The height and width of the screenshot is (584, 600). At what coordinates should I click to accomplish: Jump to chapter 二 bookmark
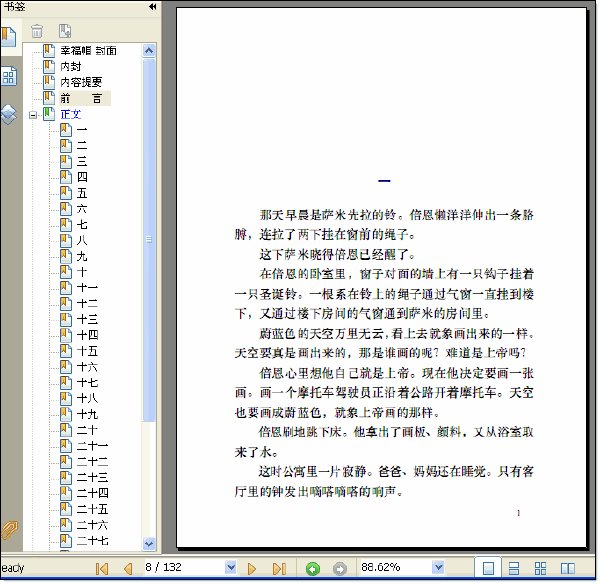pos(82,146)
